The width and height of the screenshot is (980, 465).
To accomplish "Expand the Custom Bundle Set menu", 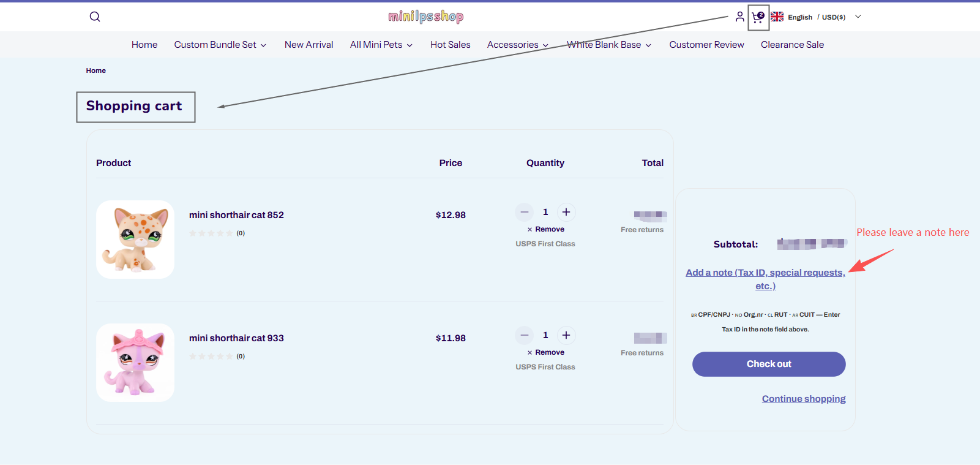I will click(x=220, y=45).
